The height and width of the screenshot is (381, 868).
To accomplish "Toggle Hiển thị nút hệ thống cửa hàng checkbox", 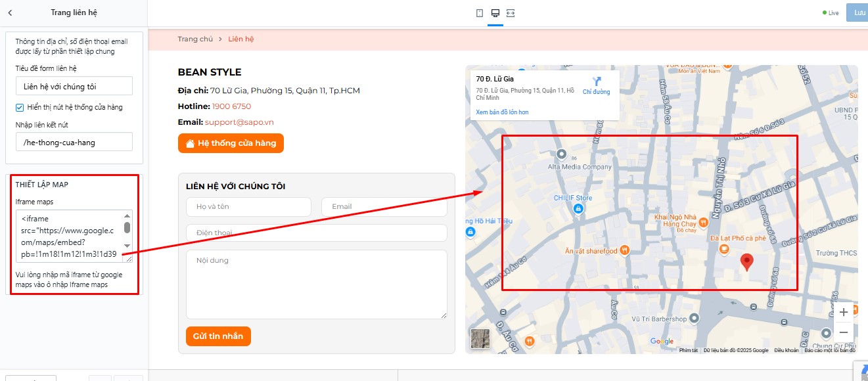I will 20,107.
